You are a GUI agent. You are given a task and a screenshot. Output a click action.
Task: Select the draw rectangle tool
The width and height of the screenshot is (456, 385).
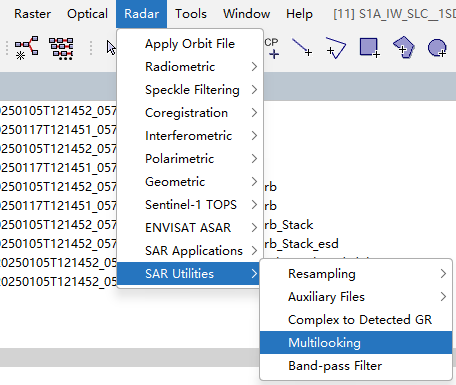tap(369, 48)
